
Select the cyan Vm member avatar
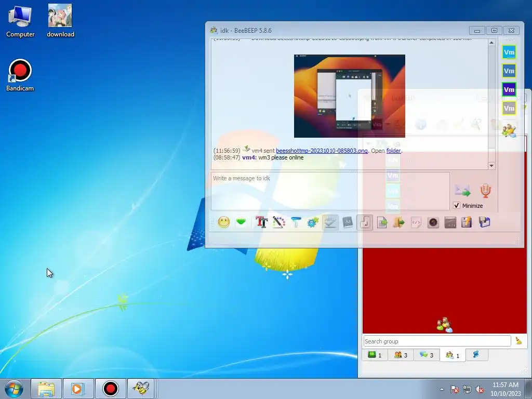pyautogui.click(x=509, y=52)
